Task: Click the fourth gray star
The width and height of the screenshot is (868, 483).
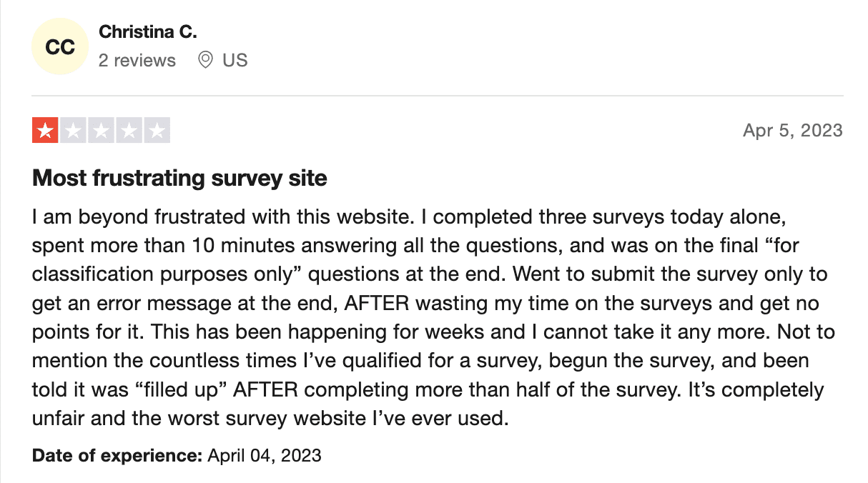Action: 129,130
